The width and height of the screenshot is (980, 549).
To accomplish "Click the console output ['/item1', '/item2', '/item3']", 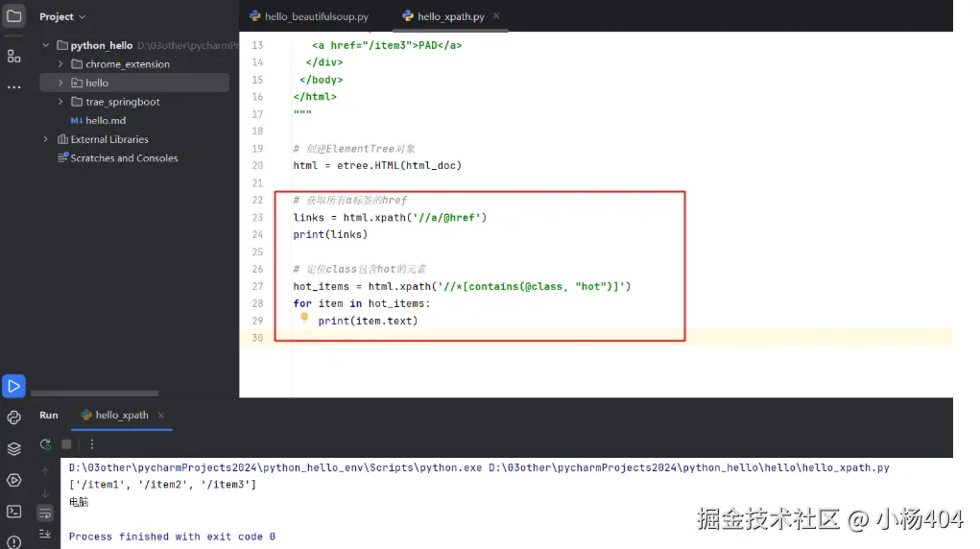I will tap(162, 484).
